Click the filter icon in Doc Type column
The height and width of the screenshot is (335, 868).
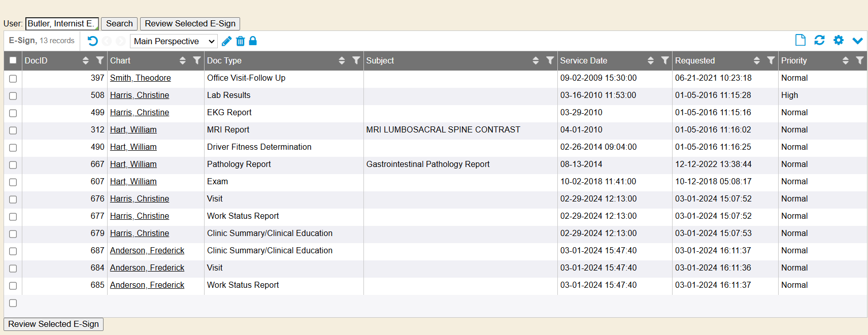(x=356, y=60)
